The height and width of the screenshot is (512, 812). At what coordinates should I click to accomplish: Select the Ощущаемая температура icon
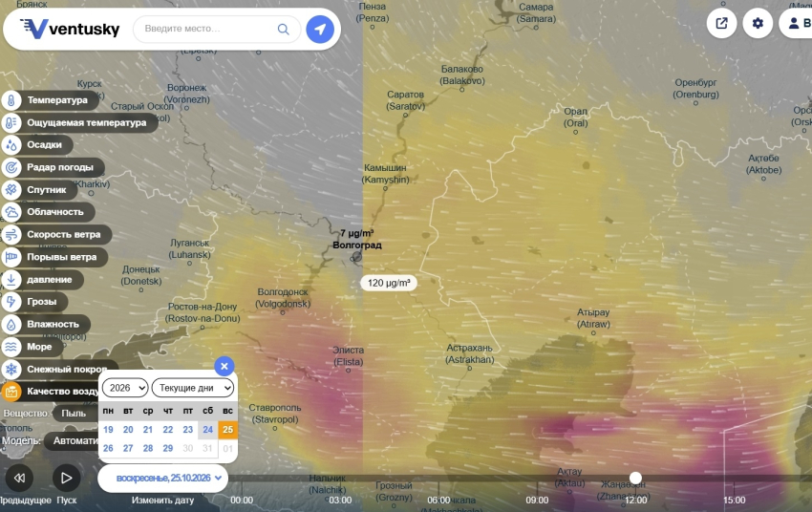click(11, 122)
